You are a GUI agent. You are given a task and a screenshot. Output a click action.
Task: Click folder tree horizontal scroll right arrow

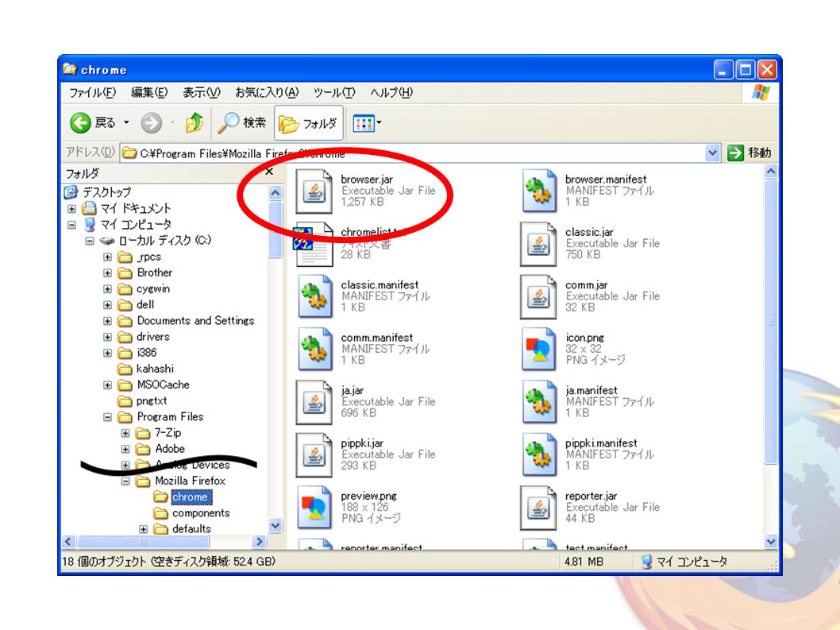pos(260,542)
